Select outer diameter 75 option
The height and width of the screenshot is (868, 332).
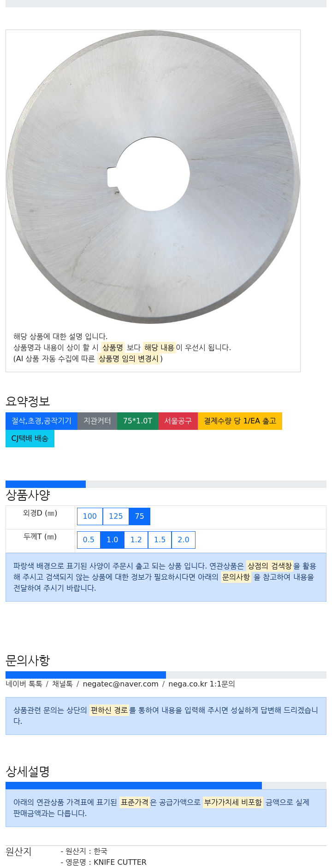click(x=140, y=516)
